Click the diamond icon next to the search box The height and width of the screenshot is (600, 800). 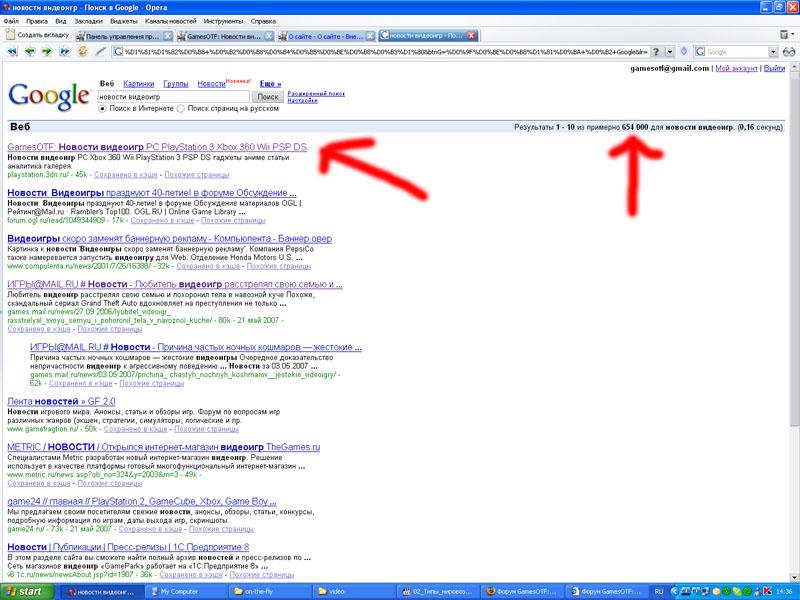[684, 52]
